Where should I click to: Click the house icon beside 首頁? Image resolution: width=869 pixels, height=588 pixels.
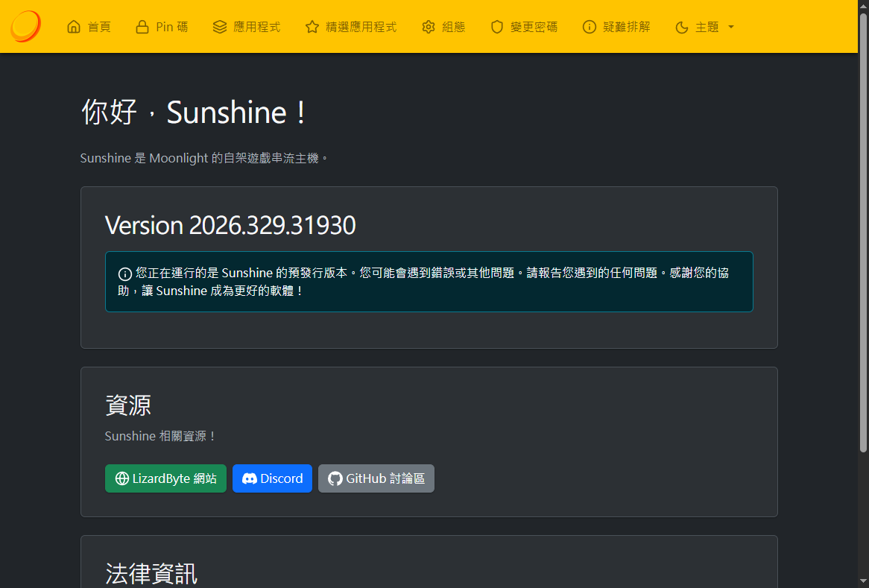[73, 27]
